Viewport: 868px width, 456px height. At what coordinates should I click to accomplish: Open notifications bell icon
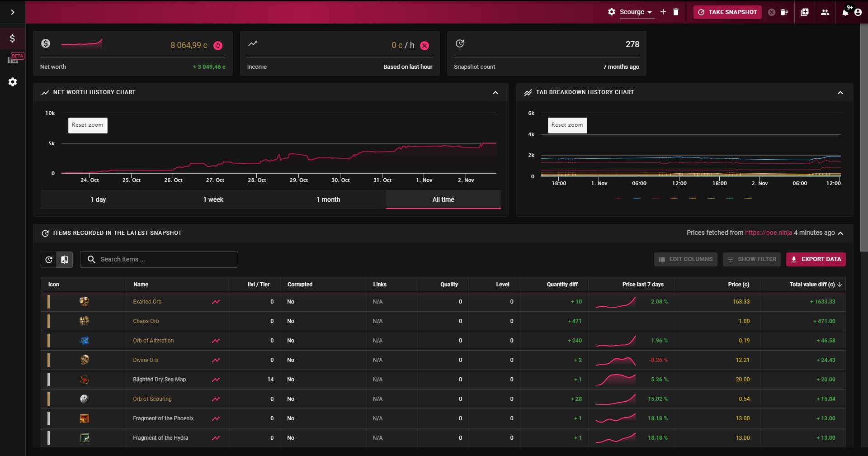point(845,12)
